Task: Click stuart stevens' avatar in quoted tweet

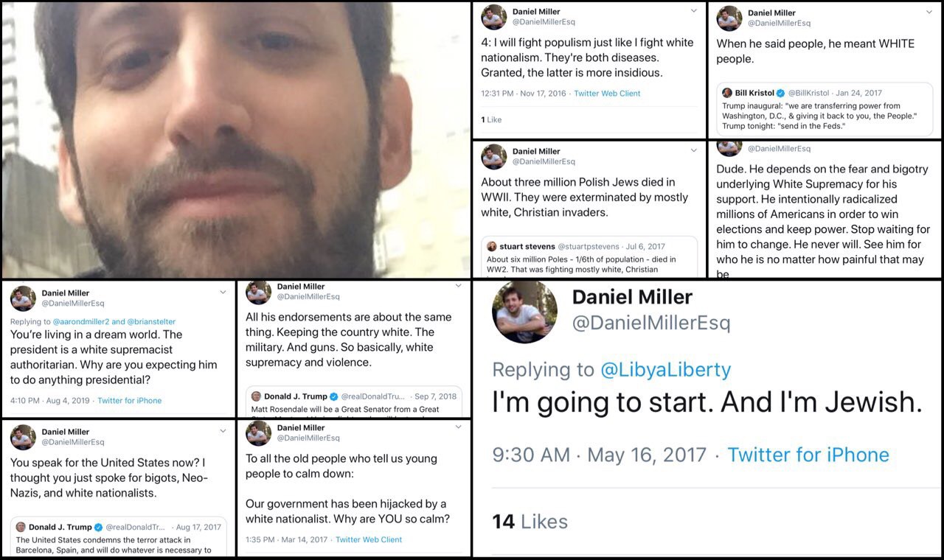Action: tap(492, 246)
